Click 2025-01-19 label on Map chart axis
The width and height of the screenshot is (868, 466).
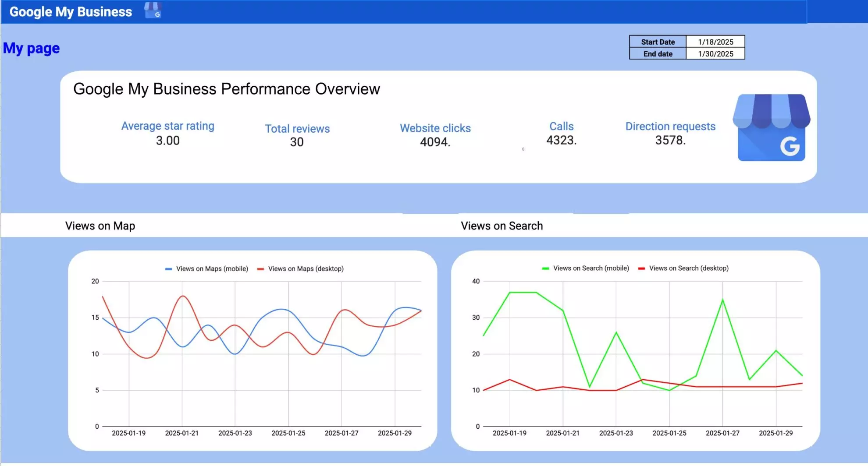(x=128, y=433)
